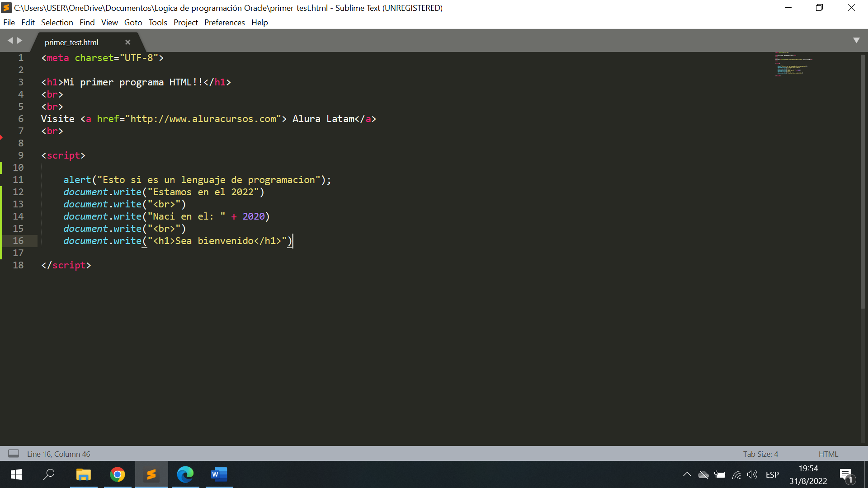Click line number 16 in the gutter

[x=18, y=241]
